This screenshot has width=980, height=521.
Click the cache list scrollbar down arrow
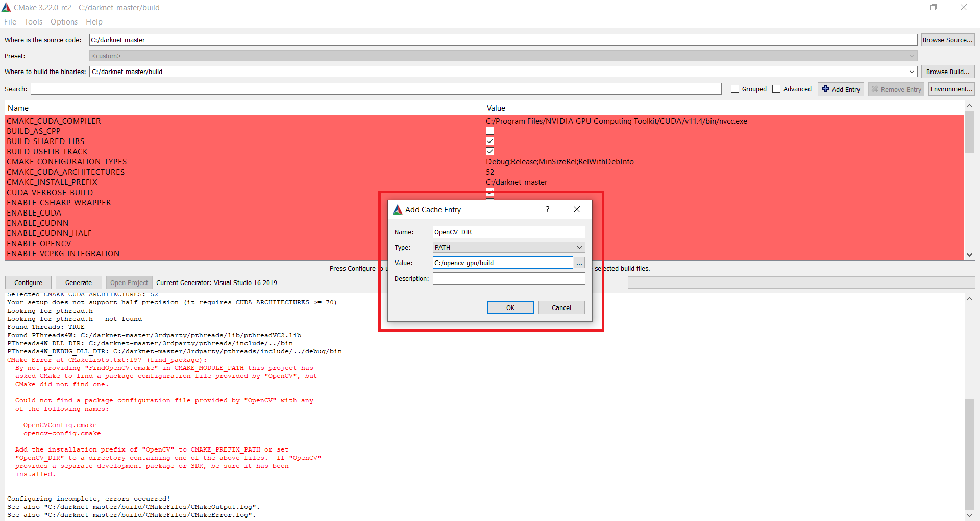point(970,255)
